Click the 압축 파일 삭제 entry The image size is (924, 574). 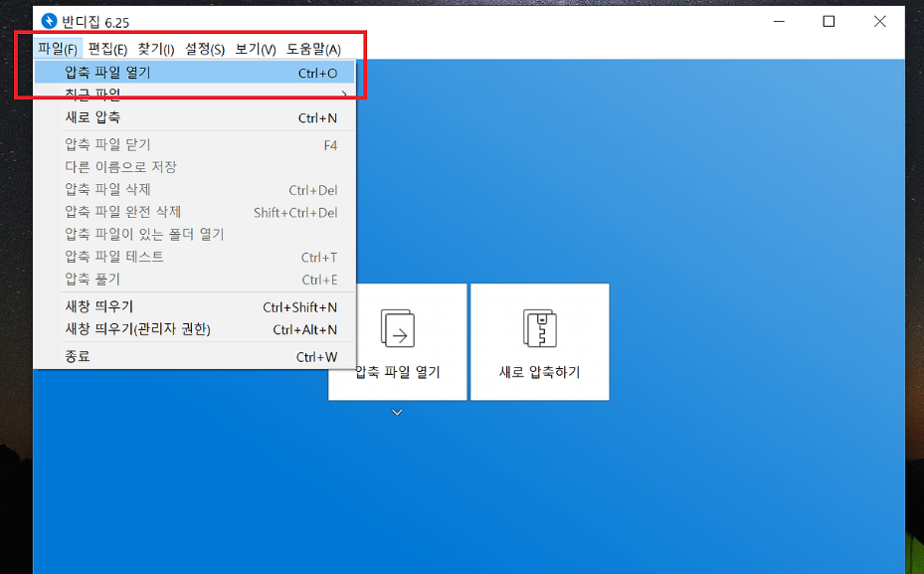coord(195,190)
